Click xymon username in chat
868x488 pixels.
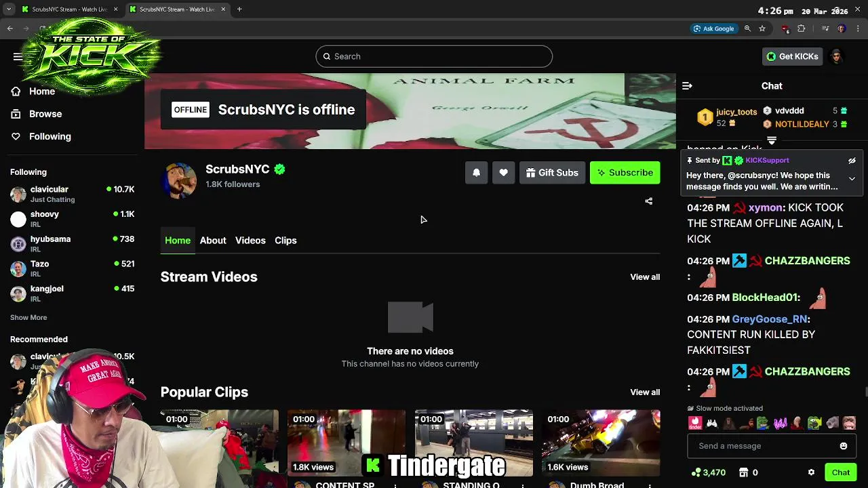coord(765,208)
